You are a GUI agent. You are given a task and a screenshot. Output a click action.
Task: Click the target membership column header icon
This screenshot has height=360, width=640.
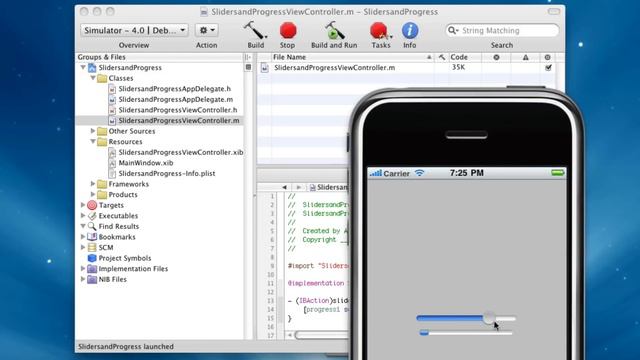(548, 57)
